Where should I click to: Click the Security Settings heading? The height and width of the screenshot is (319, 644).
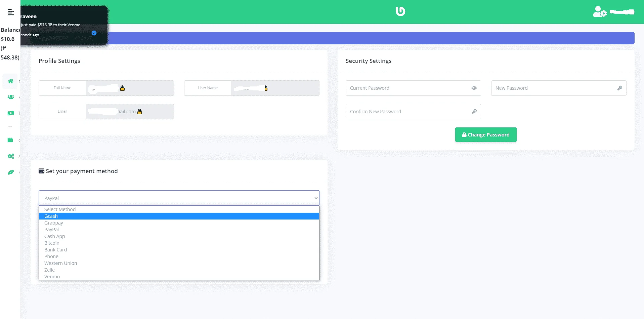pos(369,61)
